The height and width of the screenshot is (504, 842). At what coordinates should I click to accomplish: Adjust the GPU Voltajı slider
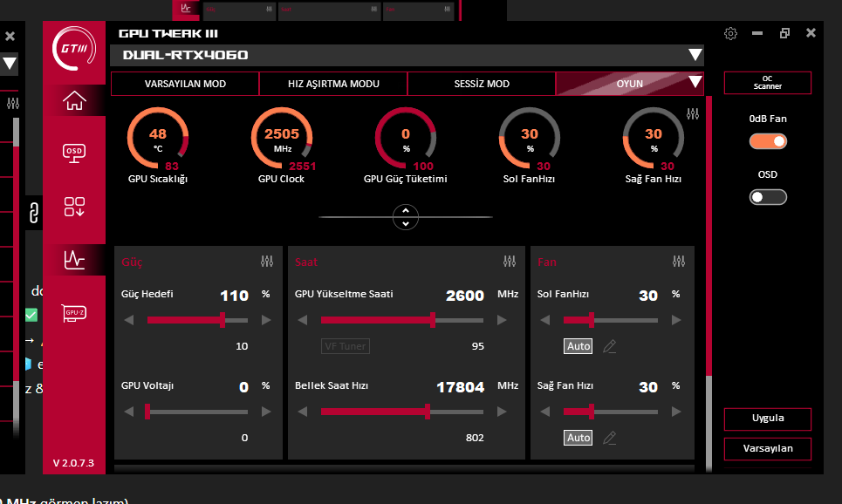197,412
